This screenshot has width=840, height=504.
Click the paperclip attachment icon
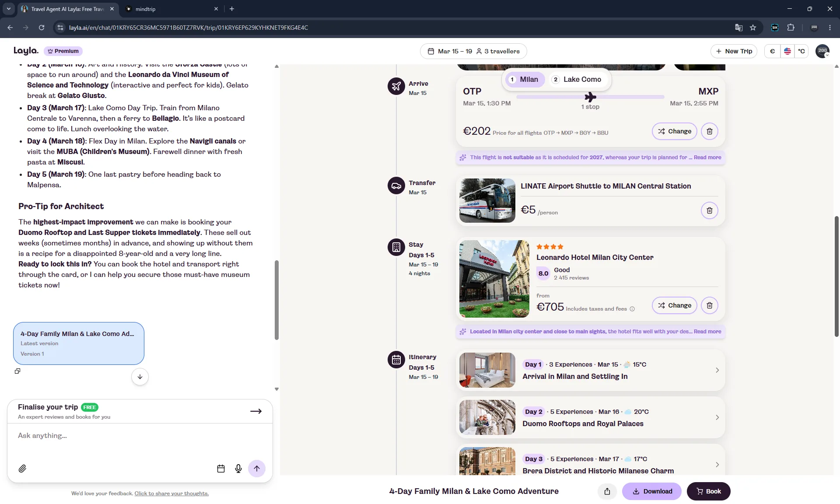tap(22, 469)
